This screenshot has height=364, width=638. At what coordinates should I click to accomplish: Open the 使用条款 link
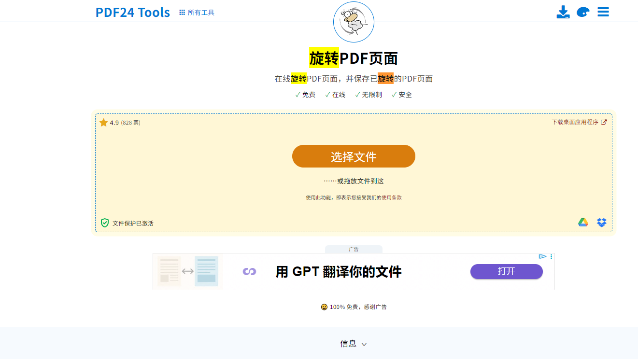(391, 197)
